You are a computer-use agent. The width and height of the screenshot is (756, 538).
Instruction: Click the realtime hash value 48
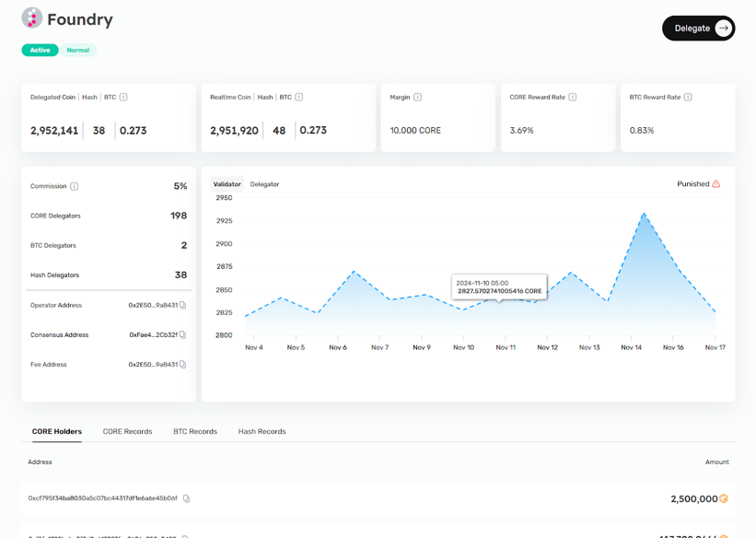(279, 130)
